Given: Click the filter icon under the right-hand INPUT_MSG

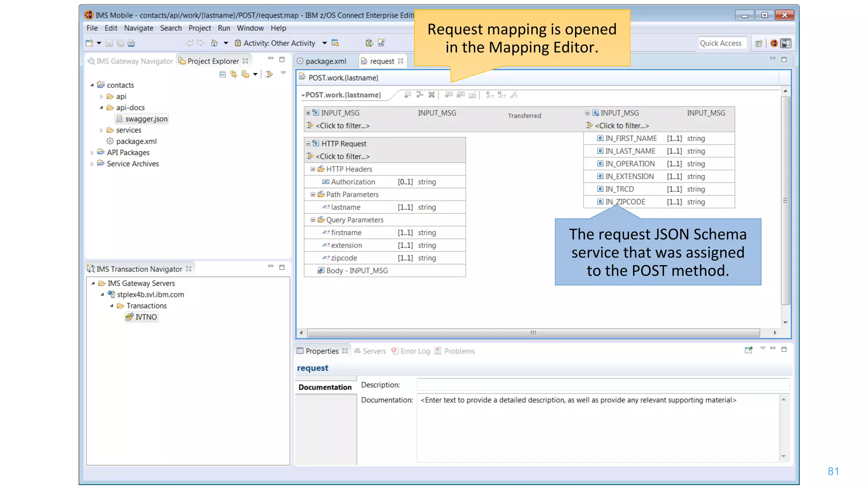Looking at the screenshot, I should [x=589, y=125].
